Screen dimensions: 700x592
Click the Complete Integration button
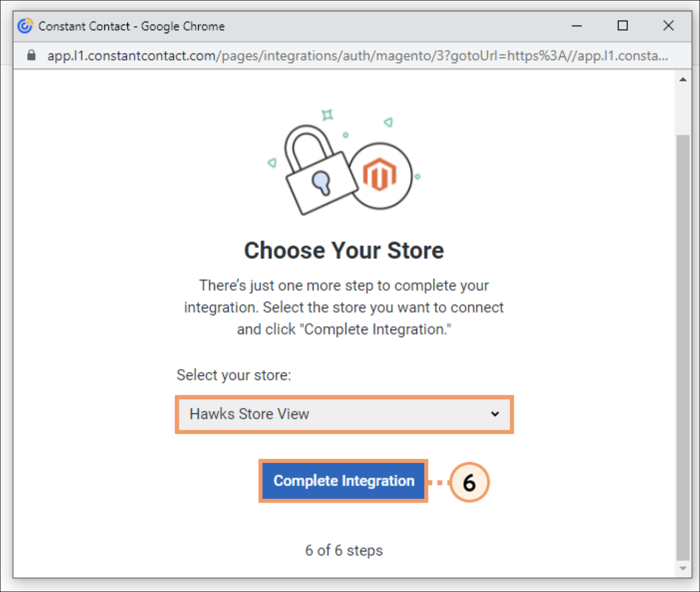(343, 481)
